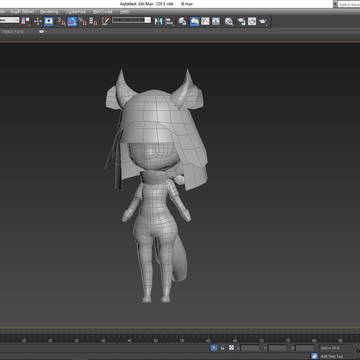Select the character model in the viewport
Image resolution: width=360 pixels, height=360 pixels.
155,187
